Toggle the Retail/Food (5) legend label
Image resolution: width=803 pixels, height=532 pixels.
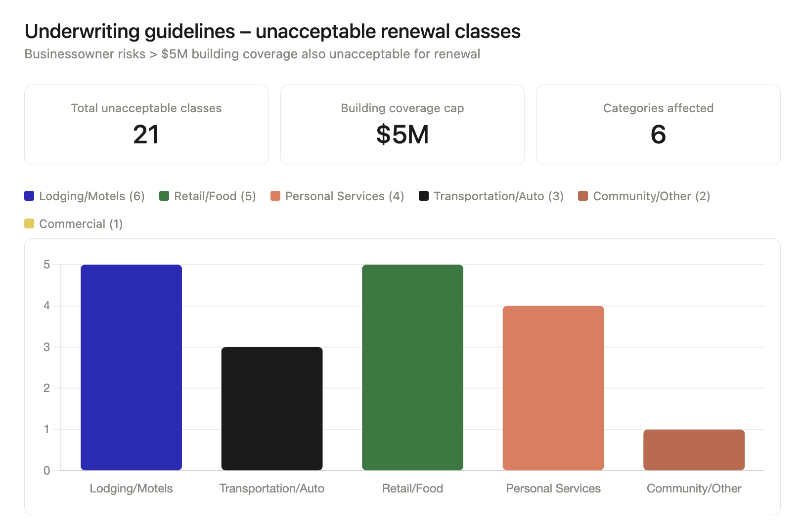pos(215,196)
